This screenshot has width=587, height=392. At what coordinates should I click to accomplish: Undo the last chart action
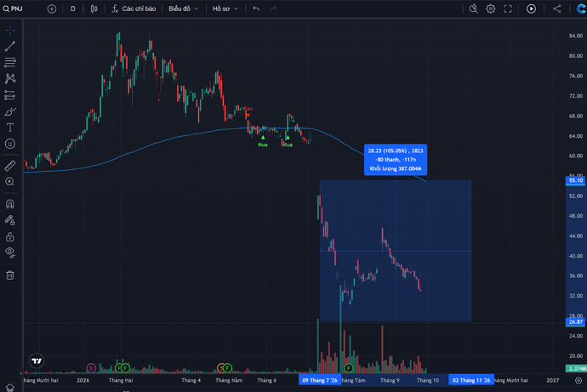(x=256, y=9)
